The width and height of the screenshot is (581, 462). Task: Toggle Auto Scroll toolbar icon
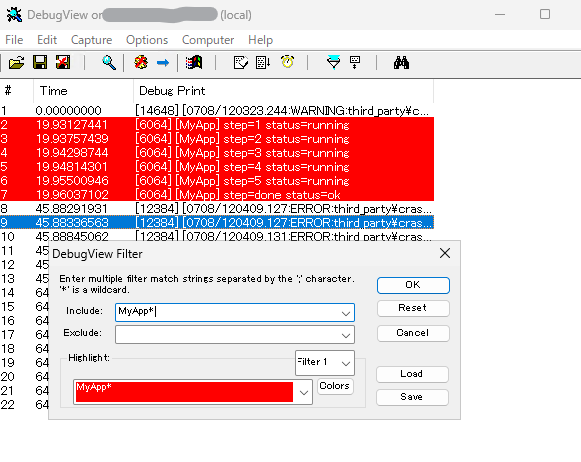tap(263, 62)
